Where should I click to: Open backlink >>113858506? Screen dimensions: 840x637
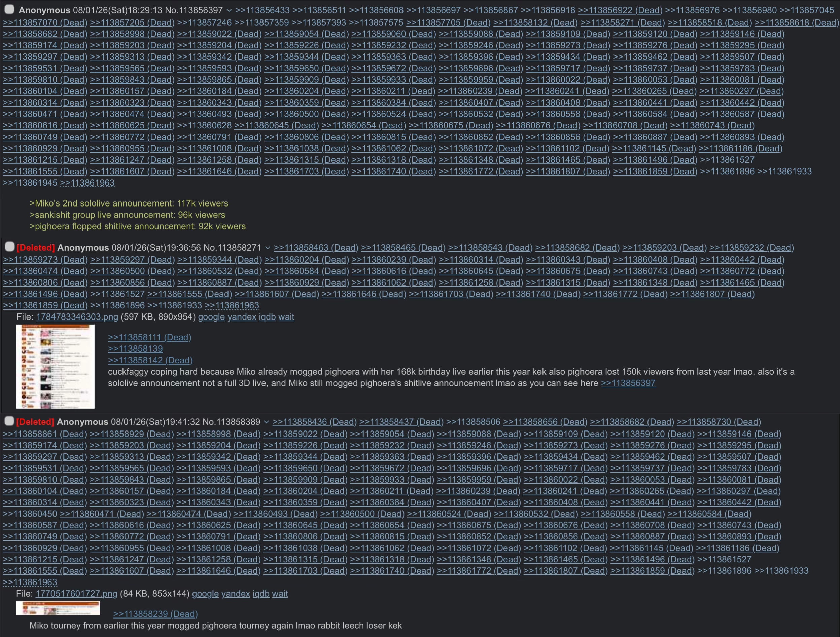point(473,422)
